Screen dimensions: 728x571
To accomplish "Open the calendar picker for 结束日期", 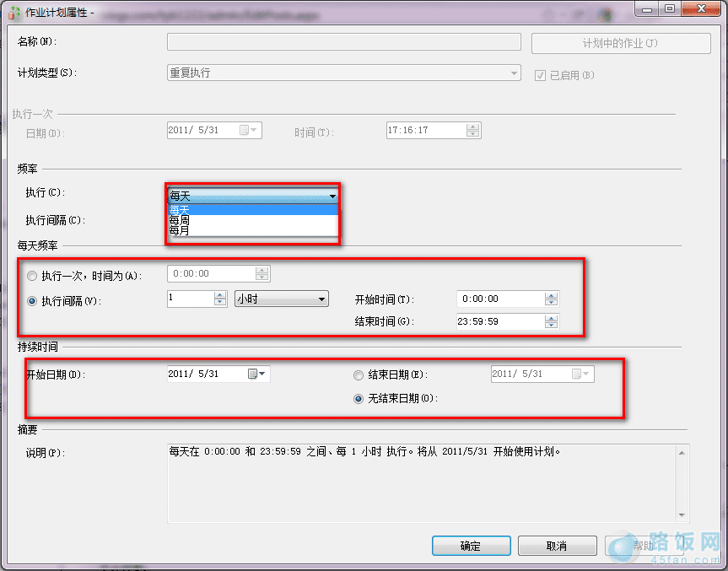I will [587, 374].
